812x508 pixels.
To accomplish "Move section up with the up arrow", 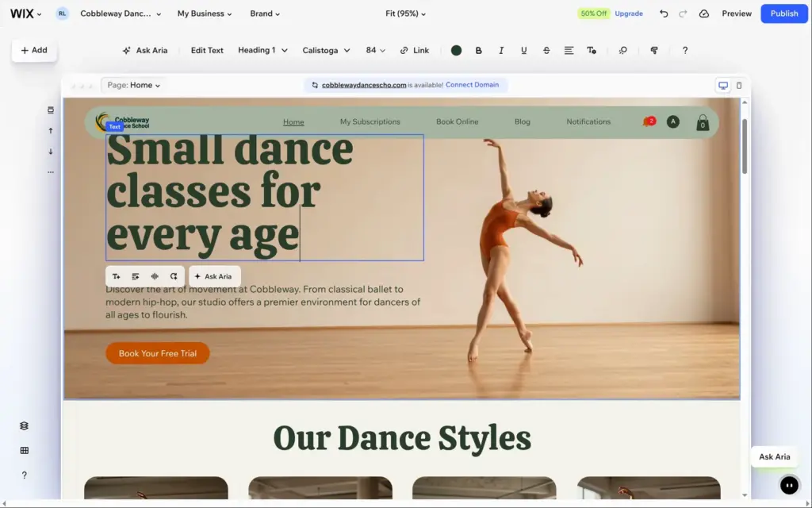I will click(50, 131).
